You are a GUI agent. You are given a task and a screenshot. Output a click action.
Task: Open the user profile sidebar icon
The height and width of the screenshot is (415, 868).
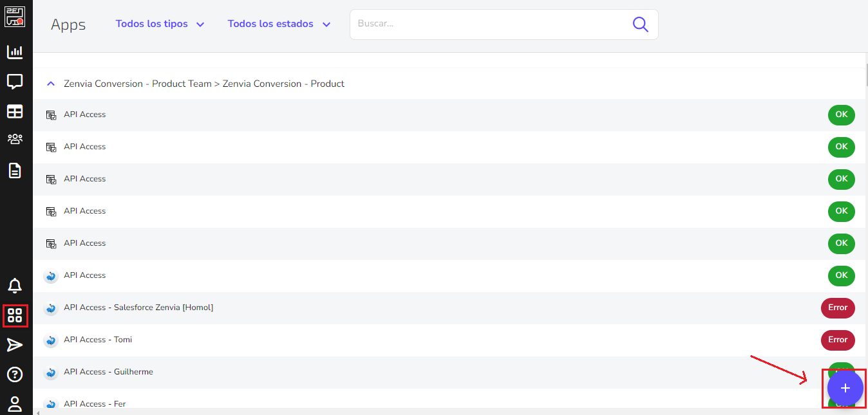click(15, 404)
